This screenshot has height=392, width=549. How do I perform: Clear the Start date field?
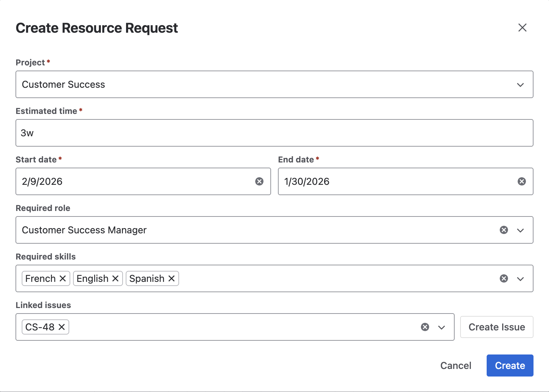click(x=259, y=181)
